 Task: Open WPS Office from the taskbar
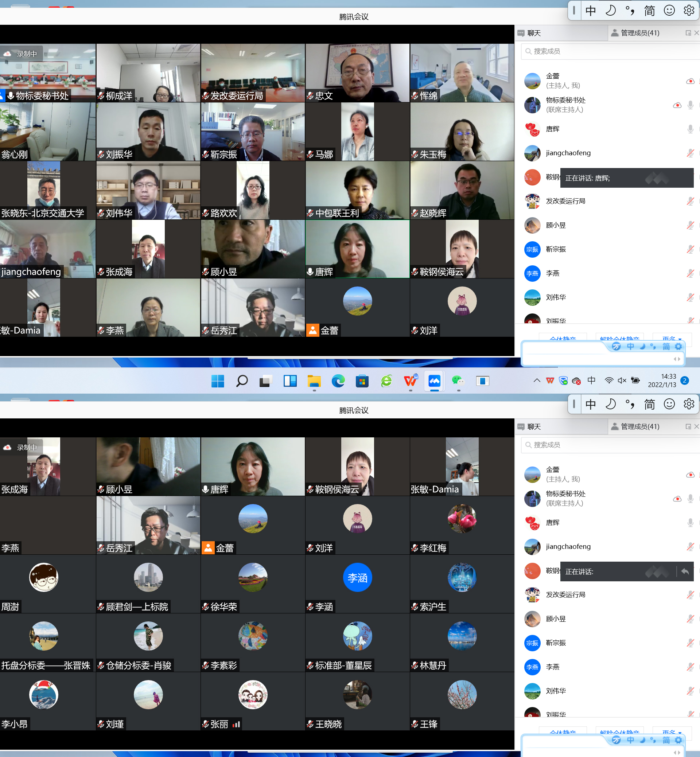pyautogui.click(x=410, y=381)
